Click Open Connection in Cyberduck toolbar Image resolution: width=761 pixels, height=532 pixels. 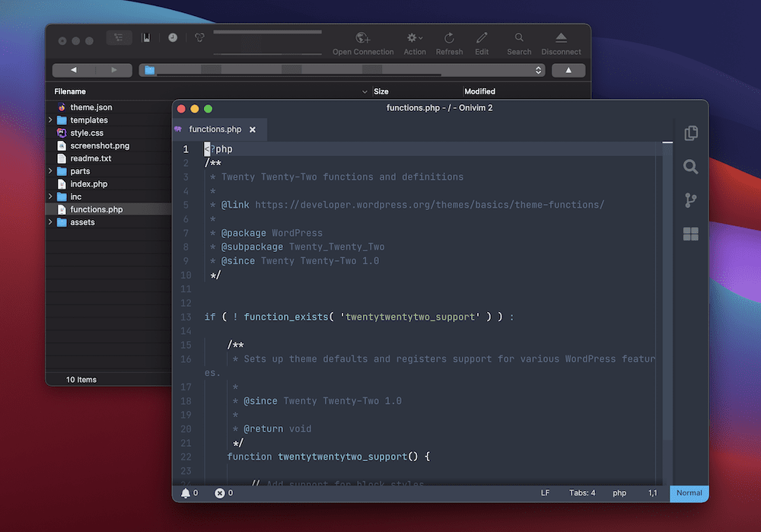[x=363, y=43]
